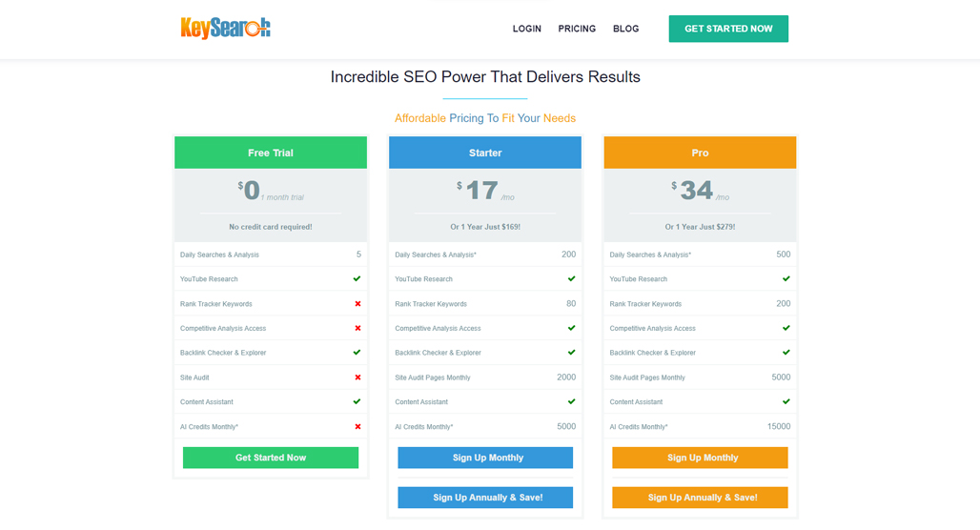This screenshot has height=530, width=980.
Task: Click Free Trial 'Daily Searches & Analysis' label
Action: click(219, 255)
